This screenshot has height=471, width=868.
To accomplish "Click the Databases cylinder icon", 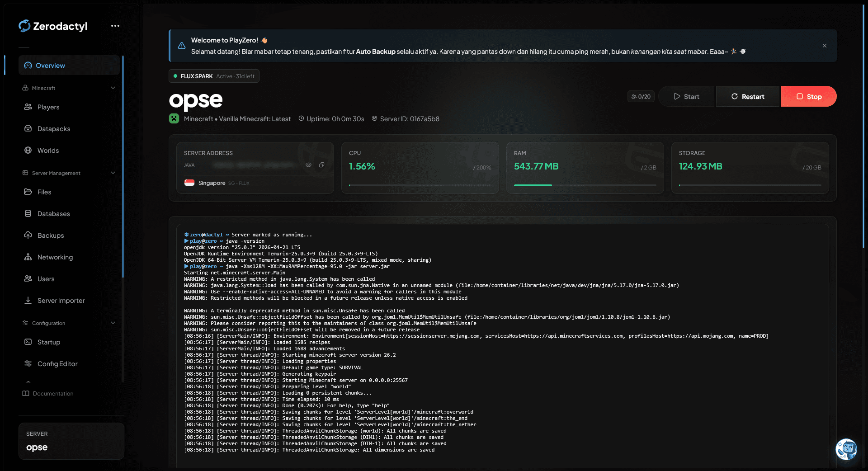I will (28, 213).
